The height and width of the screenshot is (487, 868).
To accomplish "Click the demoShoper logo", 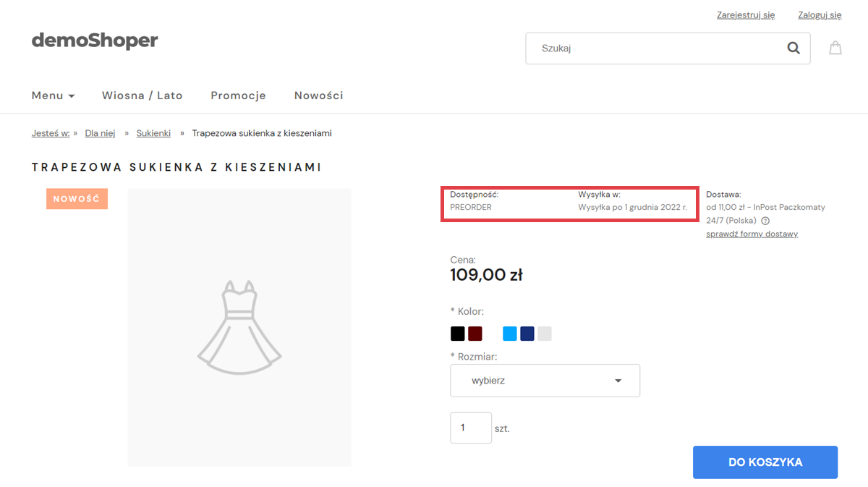I will click(95, 41).
